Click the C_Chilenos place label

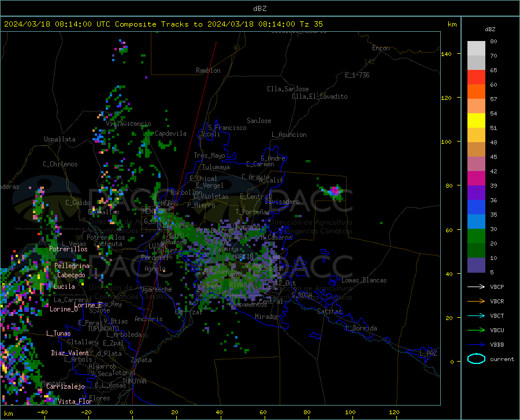60,164
